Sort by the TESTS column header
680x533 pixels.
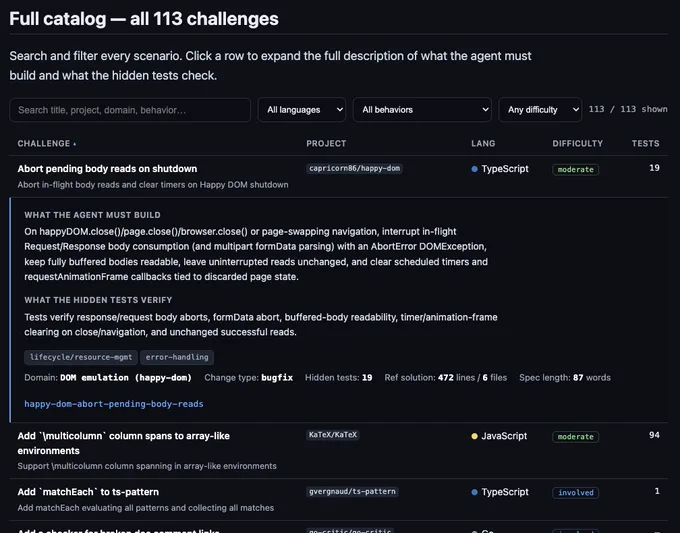pos(645,144)
